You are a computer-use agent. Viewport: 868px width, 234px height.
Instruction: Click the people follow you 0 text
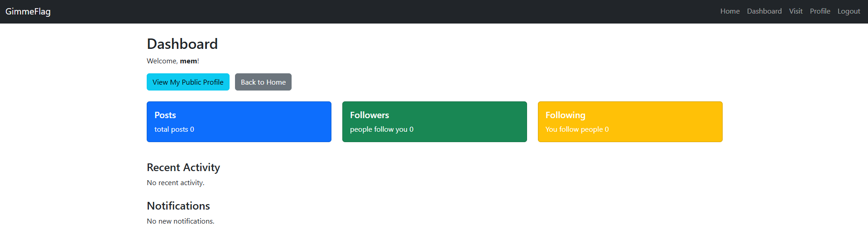pos(382,129)
